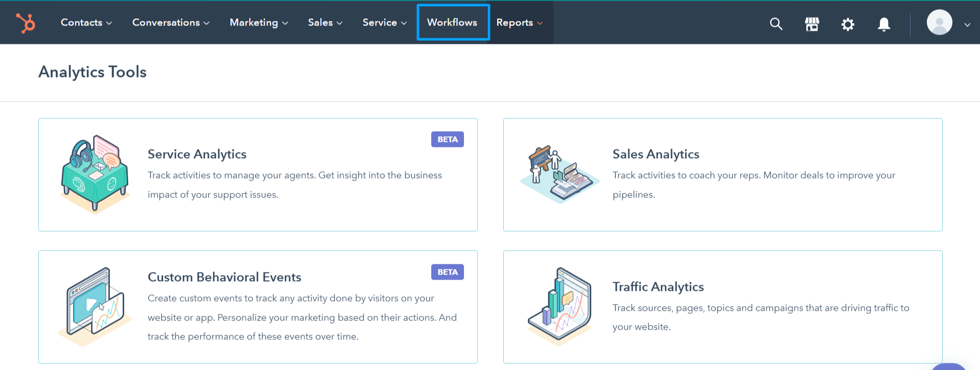The height and width of the screenshot is (370, 980).
Task: Open the Service dropdown menu
Action: (385, 22)
